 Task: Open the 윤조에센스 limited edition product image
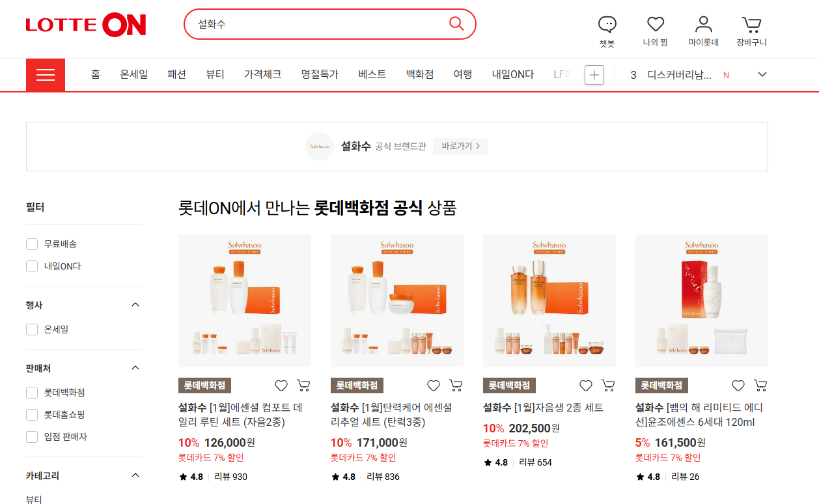point(702,301)
